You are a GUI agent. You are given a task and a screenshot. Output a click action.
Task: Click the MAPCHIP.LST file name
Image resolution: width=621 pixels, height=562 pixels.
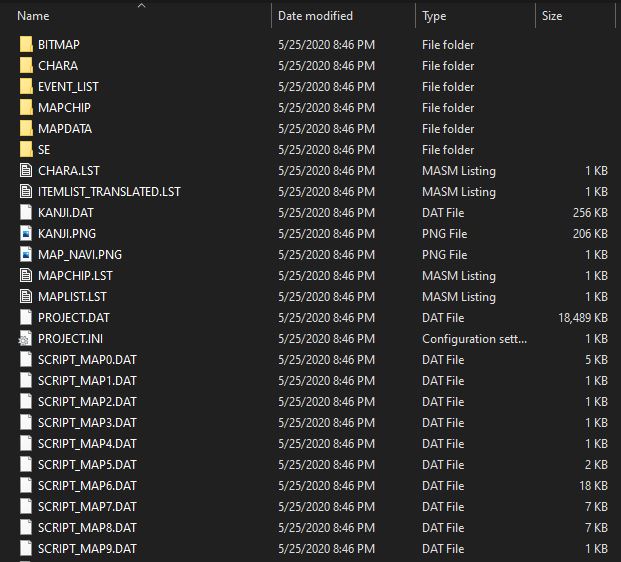pyautogui.click(x=75, y=276)
